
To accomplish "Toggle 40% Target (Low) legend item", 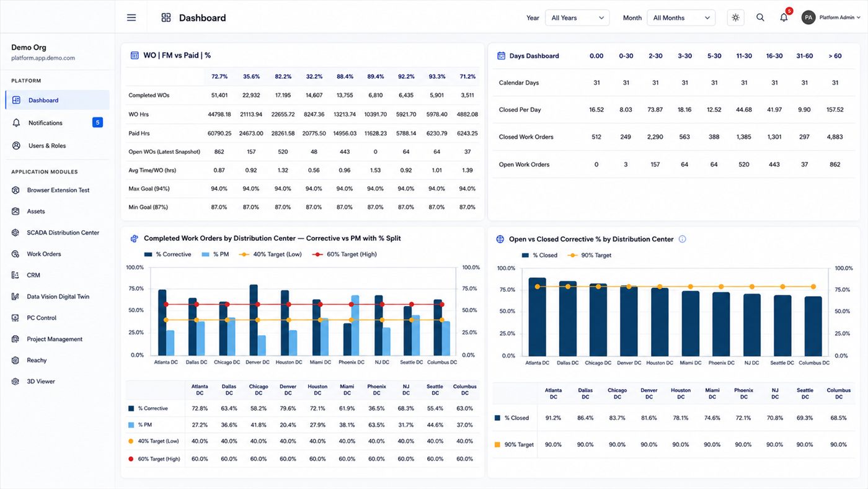I will 270,254.
